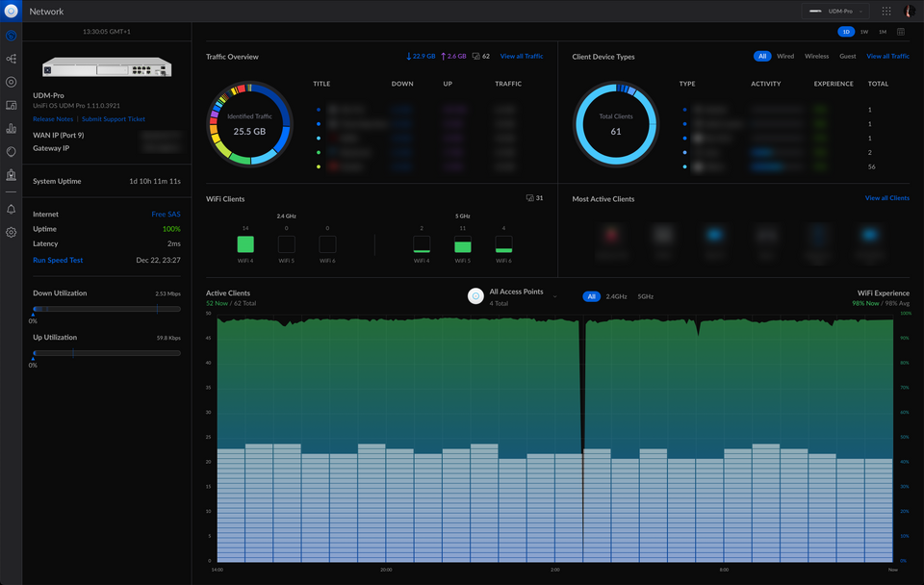Switch Client Device Types to Wireless
Screen dimensions: 924x585
pyautogui.click(x=816, y=56)
